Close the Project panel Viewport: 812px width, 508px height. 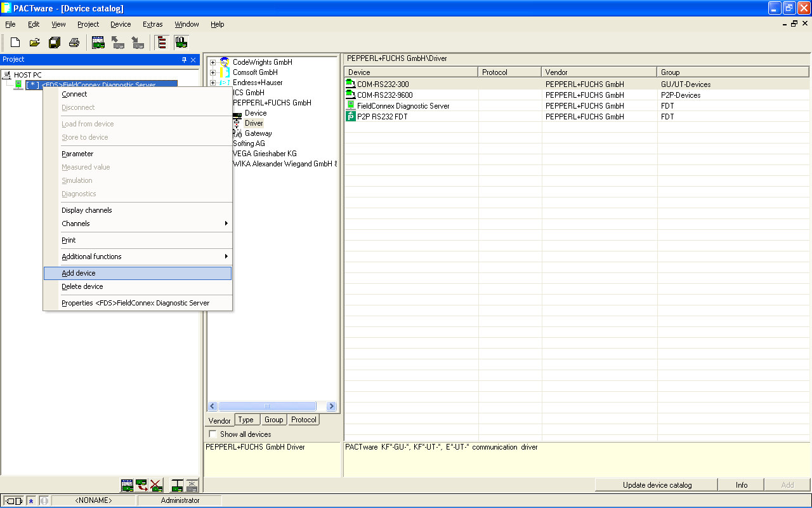point(193,60)
